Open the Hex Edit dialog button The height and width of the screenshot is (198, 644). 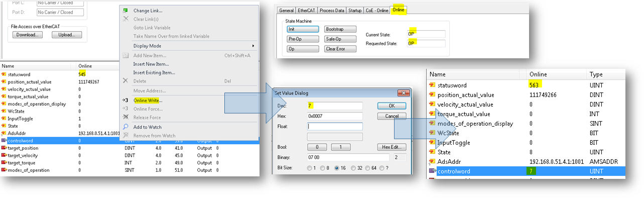391,147
